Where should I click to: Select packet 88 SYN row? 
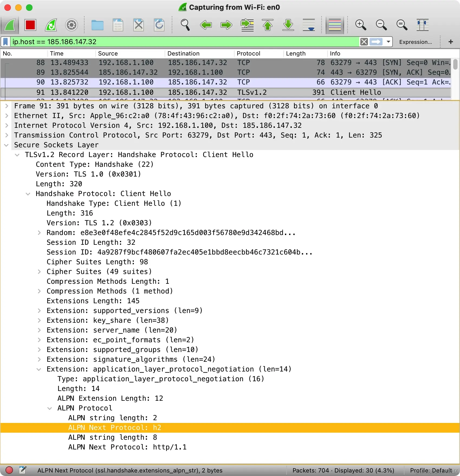click(226, 63)
